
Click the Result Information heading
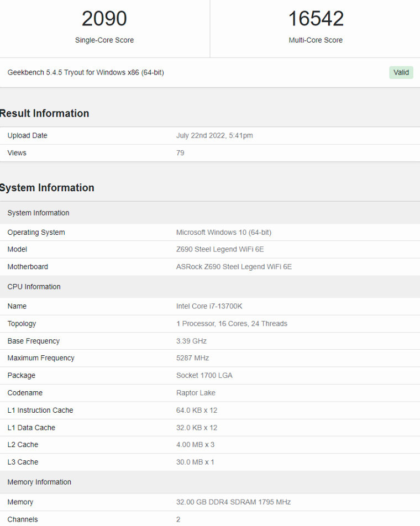(x=44, y=113)
